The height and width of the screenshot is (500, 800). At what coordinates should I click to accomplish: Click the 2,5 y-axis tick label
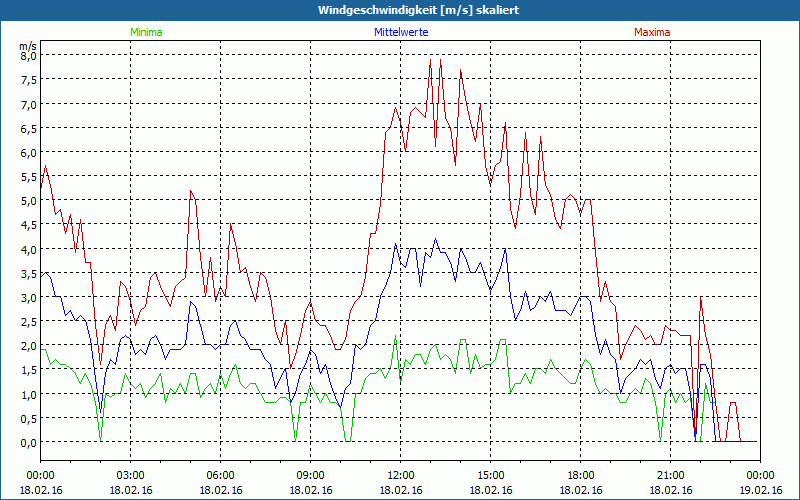(x=28, y=322)
